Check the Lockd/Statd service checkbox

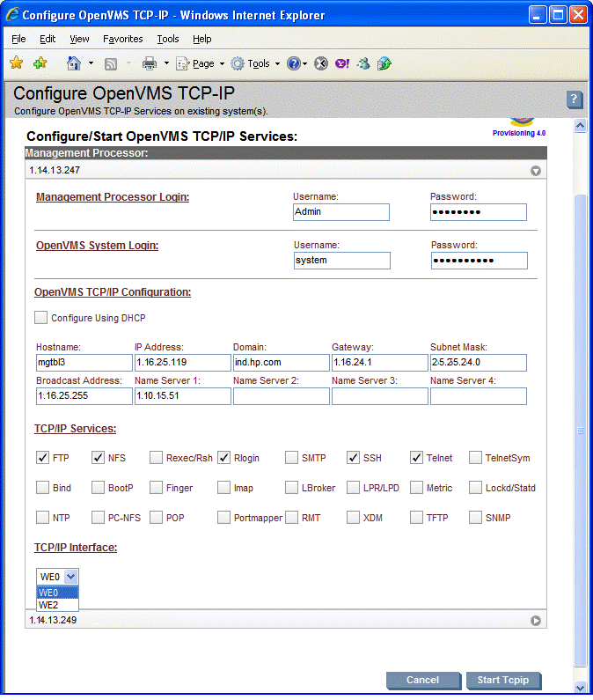click(x=475, y=488)
